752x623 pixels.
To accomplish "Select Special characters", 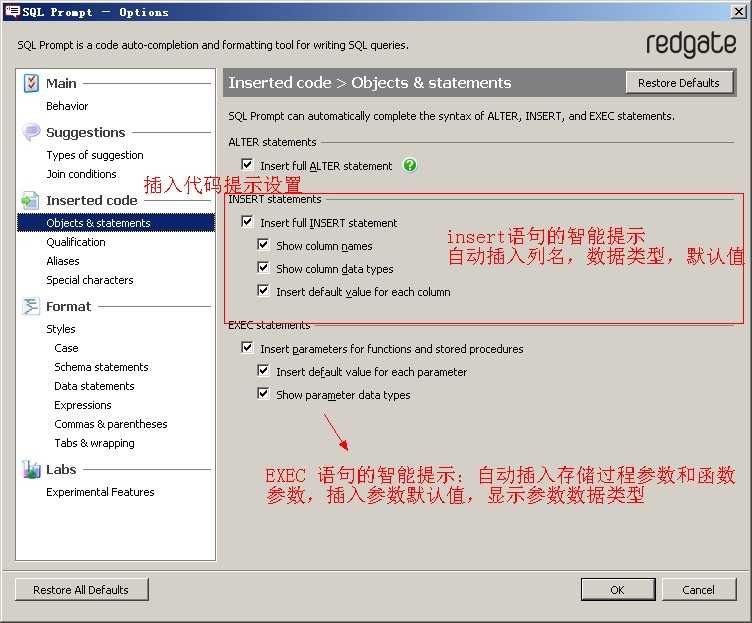I will tap(90, 280).
